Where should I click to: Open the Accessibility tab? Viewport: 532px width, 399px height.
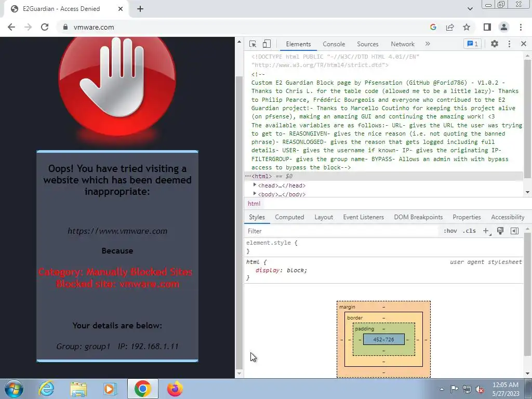tap(508, 217)
